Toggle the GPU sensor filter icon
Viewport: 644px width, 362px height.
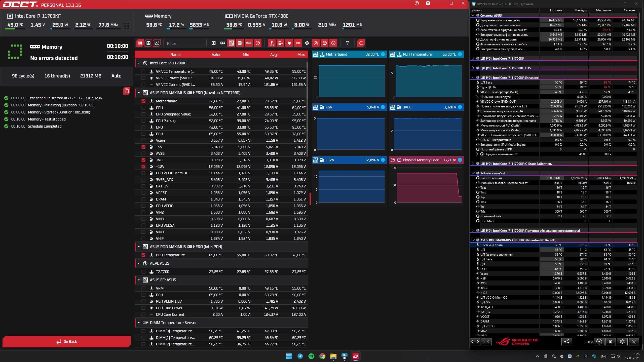[222, 43]
